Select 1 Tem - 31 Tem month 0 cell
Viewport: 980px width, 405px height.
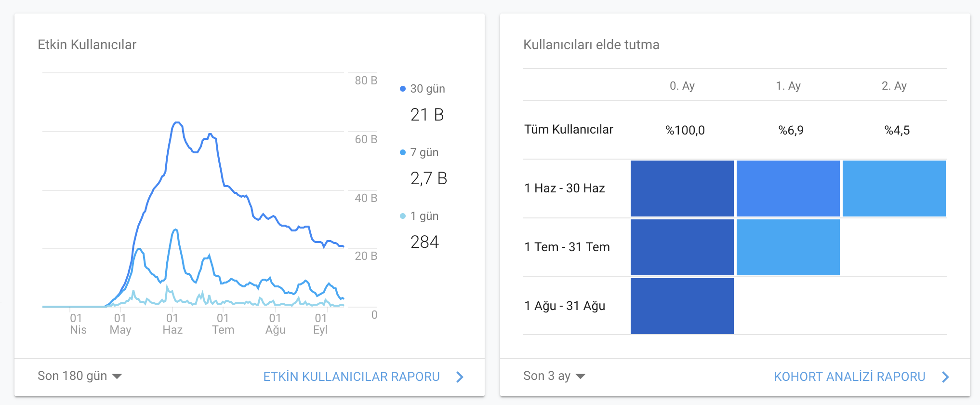pos(682,247)
